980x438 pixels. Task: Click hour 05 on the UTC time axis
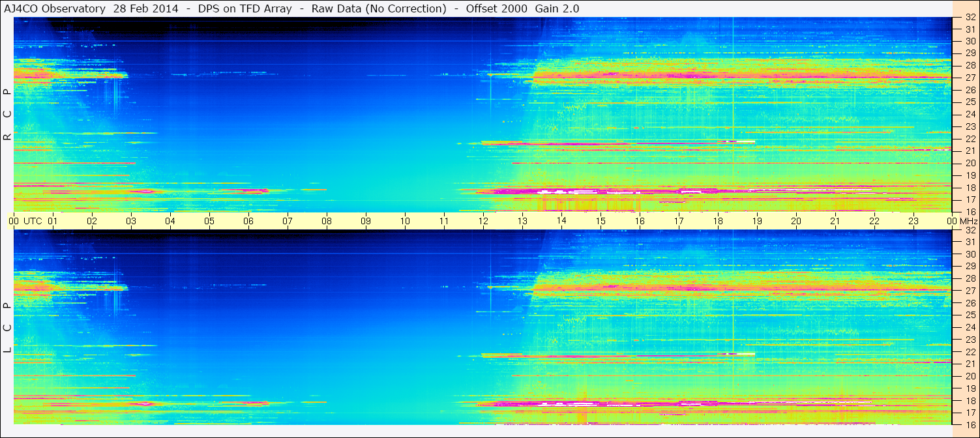pyautogui.click(x=209, y=221)
